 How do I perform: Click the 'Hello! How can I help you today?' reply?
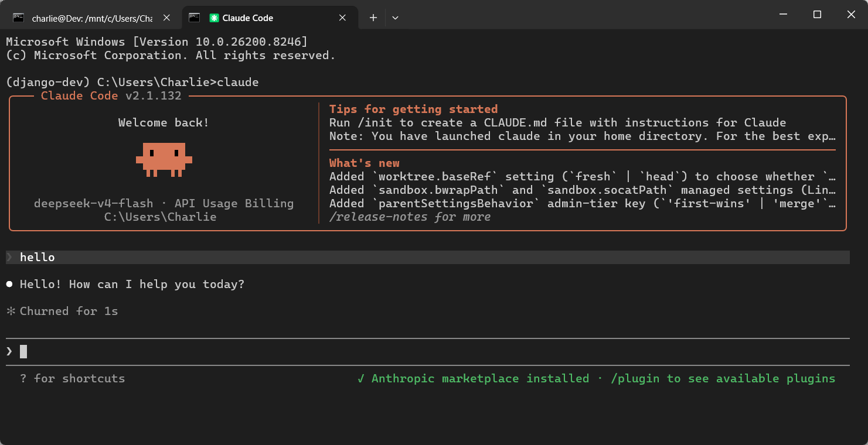click(x=132, y=285)
